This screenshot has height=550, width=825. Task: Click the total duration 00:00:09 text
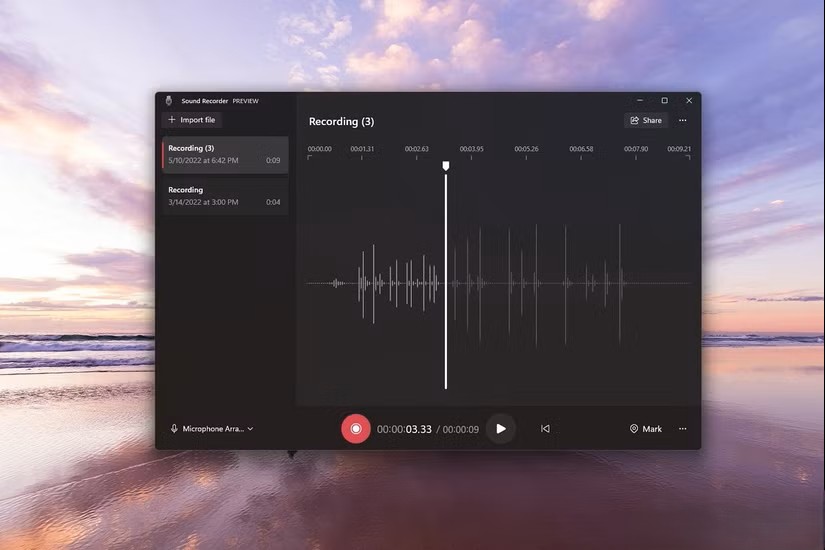(460, 429)
